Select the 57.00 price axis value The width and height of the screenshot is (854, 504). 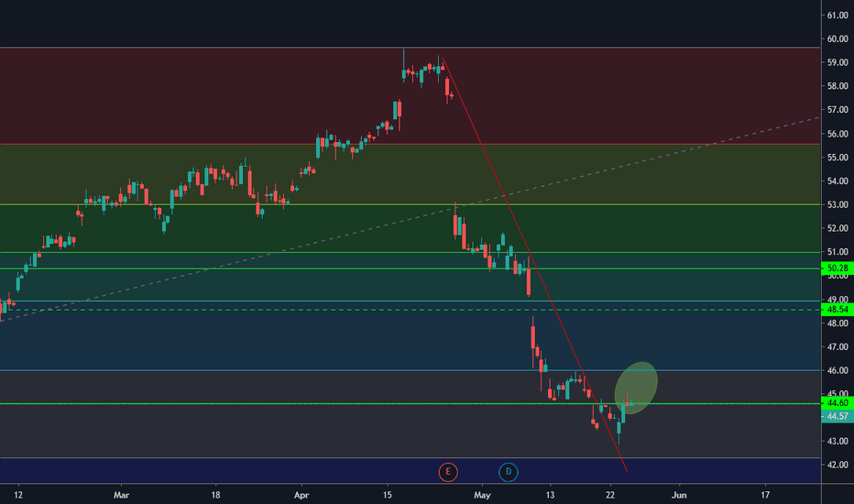point(838,110)
